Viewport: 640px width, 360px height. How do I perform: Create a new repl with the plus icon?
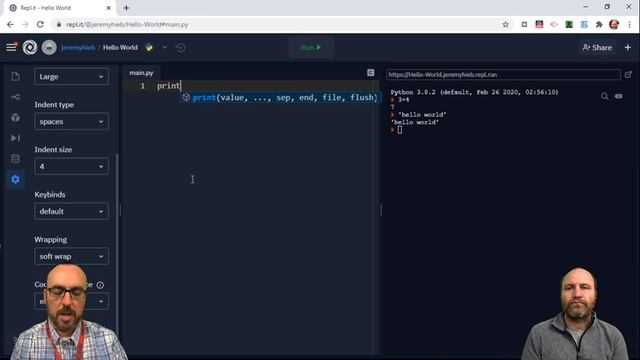628,48
